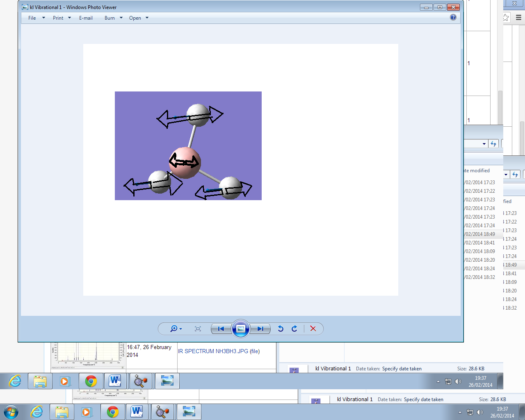The width and height of the screenshot is (525, 420).
Task: Click the displayed molecule vibration image
Action: 188,146
